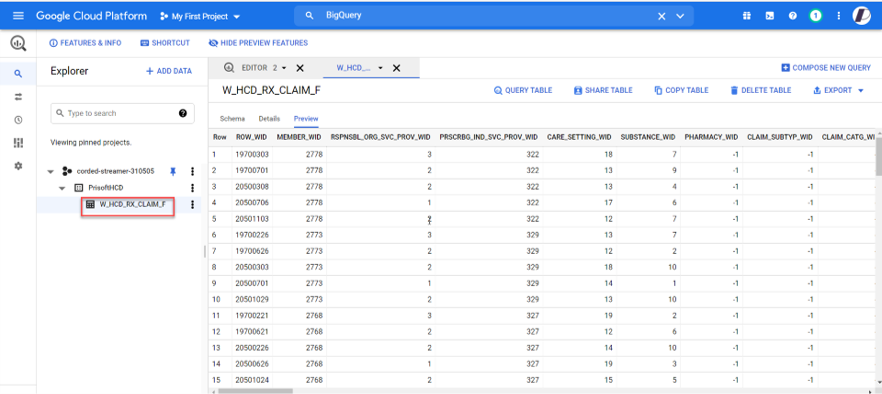Open actions menu for corded-streamer-310505

pyautogui.click(x=192, y=172)
